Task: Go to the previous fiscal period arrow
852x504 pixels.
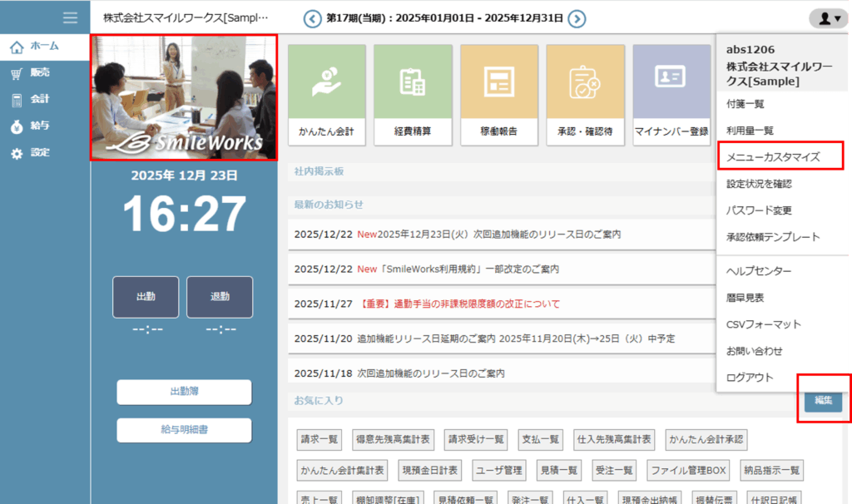Action: [312, 18]
